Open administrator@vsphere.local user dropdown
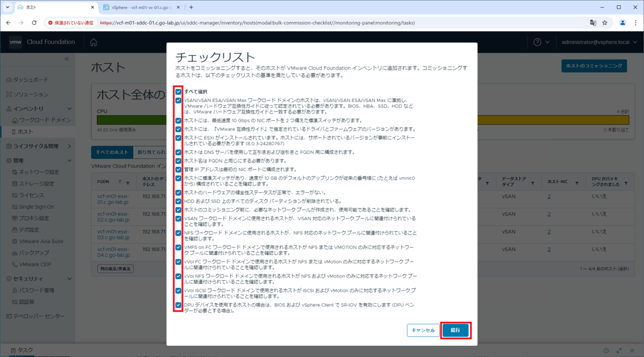This screenshot has width=644, height=357. point(598,42)
